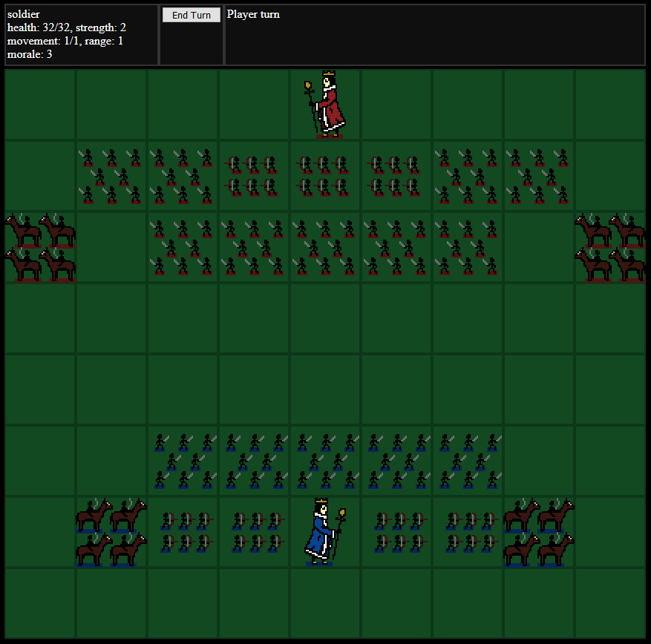Click the soldier stats info panel
Screen dimensions: 651x644
coord(82,34)
